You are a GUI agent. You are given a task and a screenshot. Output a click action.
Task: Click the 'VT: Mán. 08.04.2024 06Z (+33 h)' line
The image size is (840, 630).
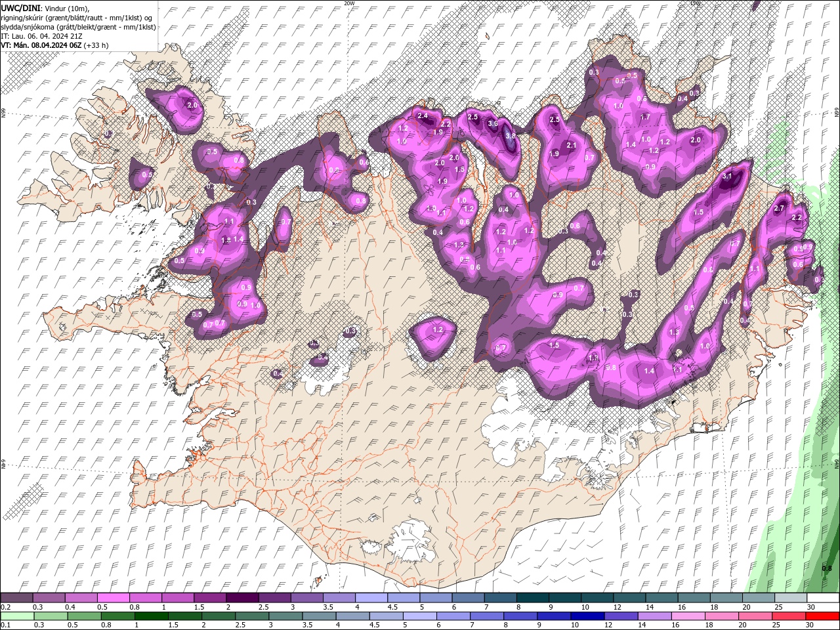click(54, 45)
